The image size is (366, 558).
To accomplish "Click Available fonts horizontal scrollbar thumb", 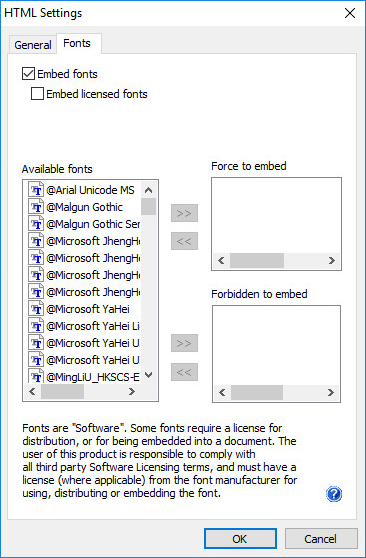I will click(62, 391).
